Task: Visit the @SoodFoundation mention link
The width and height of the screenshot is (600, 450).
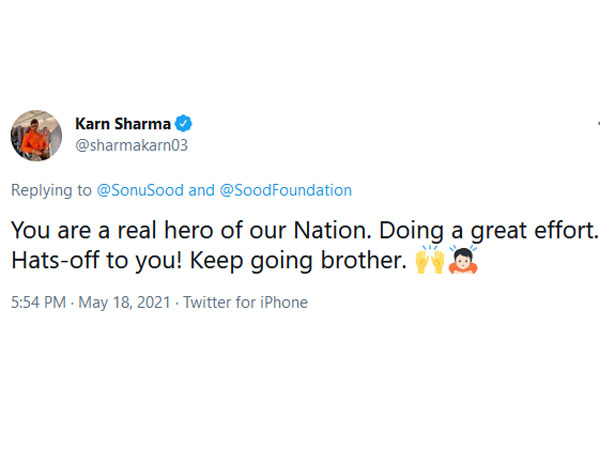Action: [283, 190]
